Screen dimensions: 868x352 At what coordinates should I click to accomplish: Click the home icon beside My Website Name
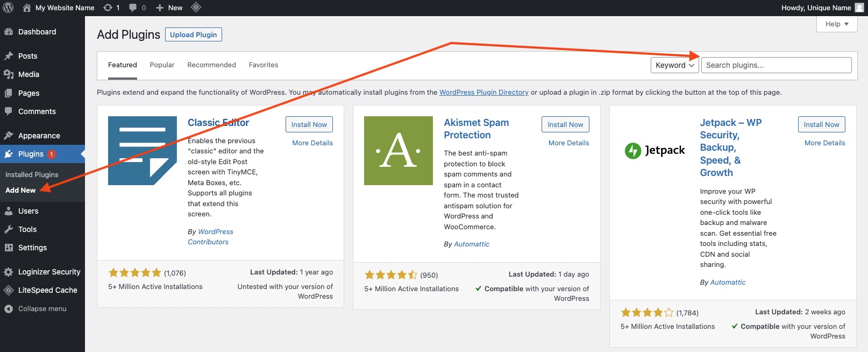click(26, 8)
